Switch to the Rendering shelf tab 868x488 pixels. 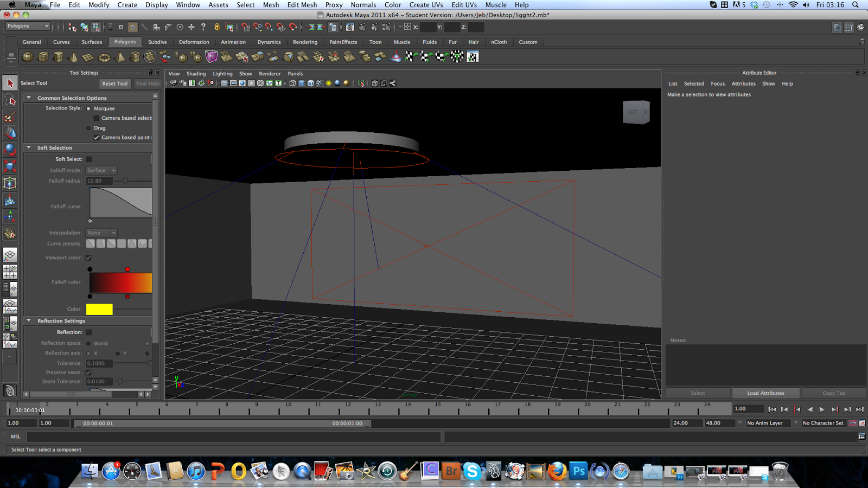(x=305, y=42)
